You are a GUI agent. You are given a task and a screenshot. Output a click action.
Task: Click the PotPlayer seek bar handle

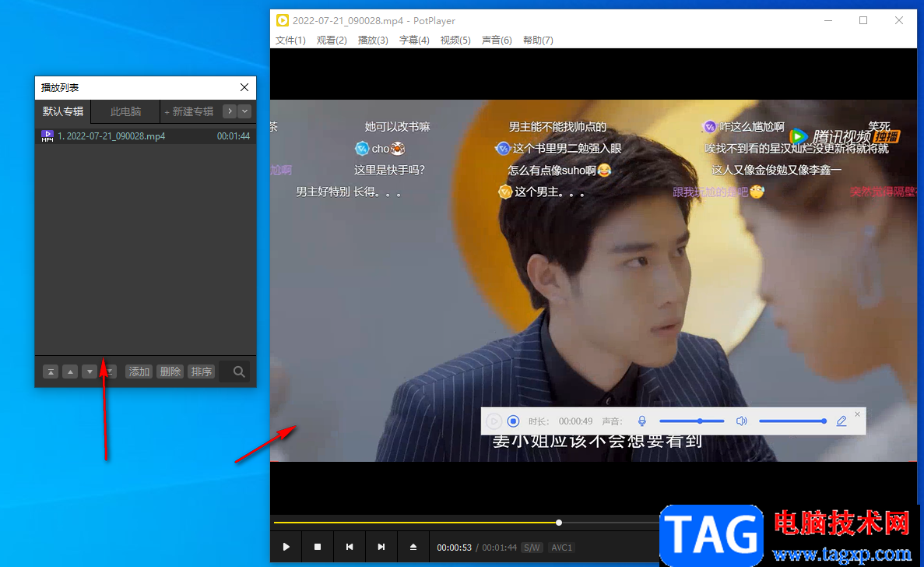(x=559, y=522)
